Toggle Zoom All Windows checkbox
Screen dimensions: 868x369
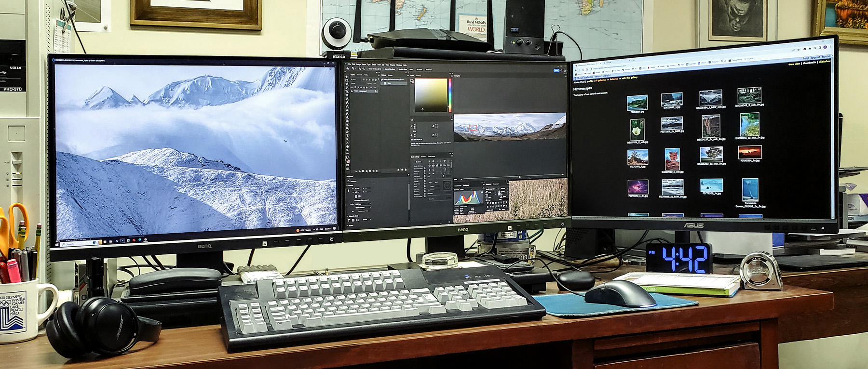pyautogui.click(x=383, y=69)
